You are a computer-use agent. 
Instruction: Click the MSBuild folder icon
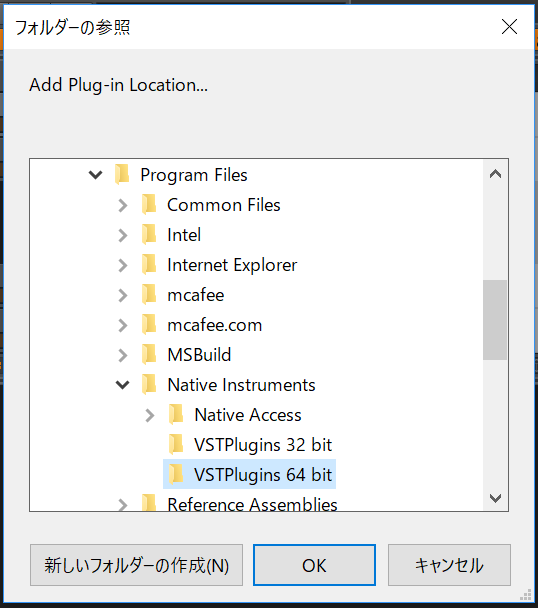(x=149, y=354)
